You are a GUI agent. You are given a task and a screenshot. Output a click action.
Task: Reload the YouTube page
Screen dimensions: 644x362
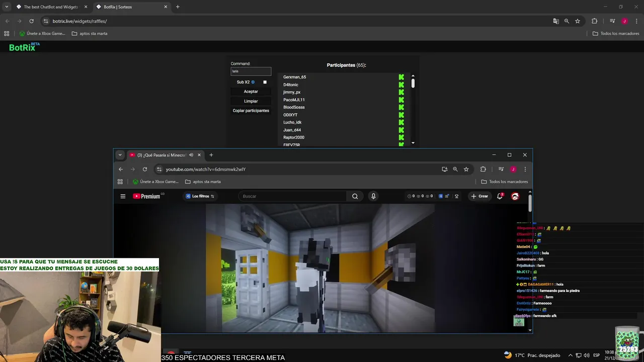tap(145, 169)
